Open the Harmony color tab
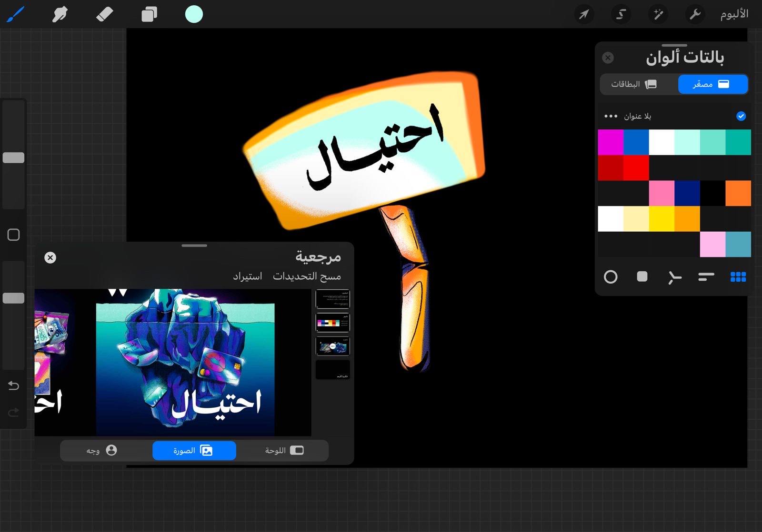 tap(674, 277)
